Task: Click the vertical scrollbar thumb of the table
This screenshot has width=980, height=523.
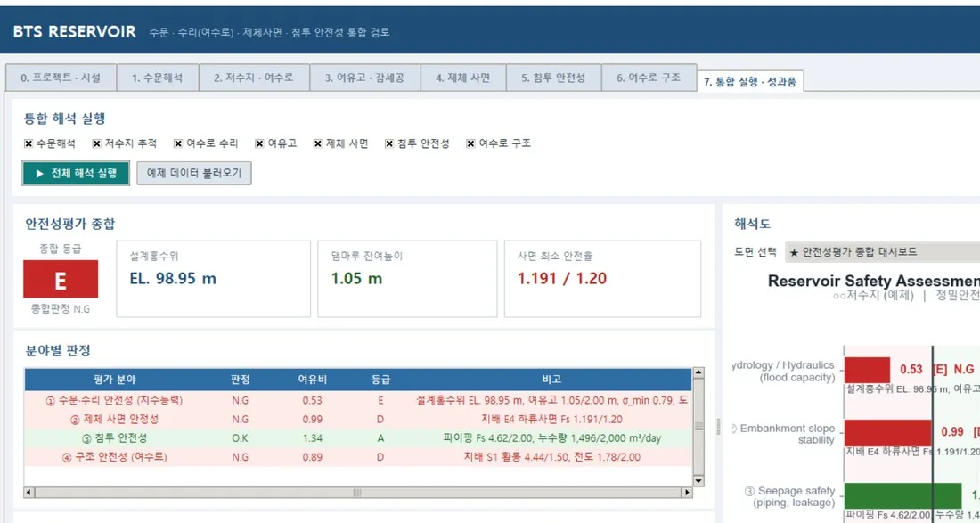Action: pyautogui.click(x=698, y=426)
